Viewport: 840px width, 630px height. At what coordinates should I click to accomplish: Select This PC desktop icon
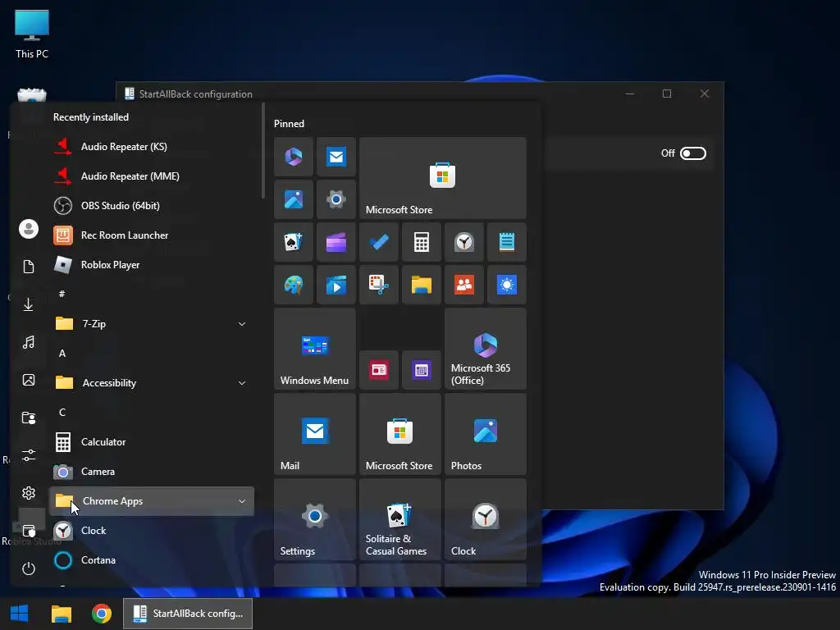click(x=32, y=33)
